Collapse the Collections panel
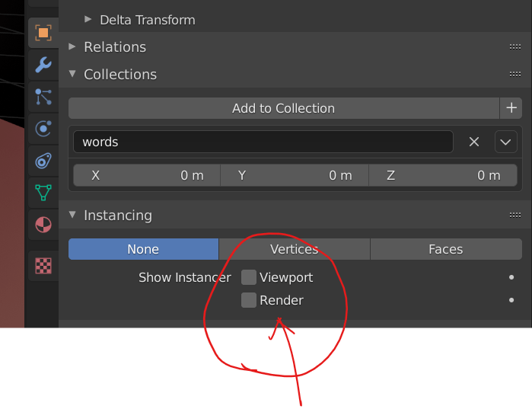This screenshot has width=532, height=409. tap(72, 74)
